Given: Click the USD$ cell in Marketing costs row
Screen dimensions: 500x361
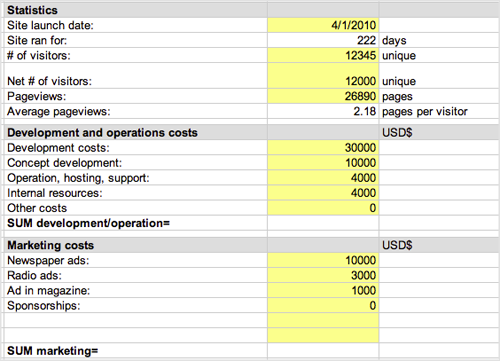Looking at the screenshot, I should click(439, 245).
